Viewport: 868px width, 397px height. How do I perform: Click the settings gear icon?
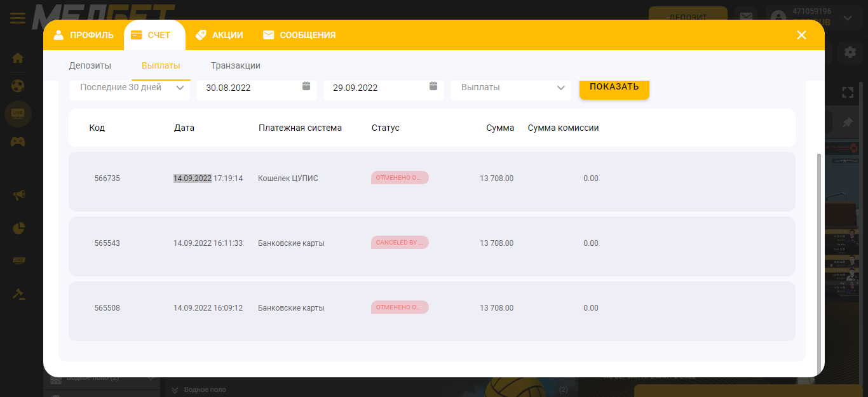tap(850, 52)
